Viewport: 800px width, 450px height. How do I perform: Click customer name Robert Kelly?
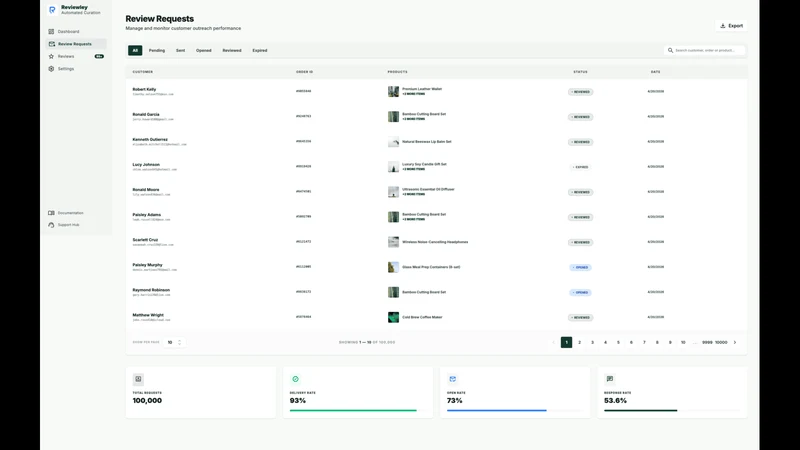click(x=144, y=89)
